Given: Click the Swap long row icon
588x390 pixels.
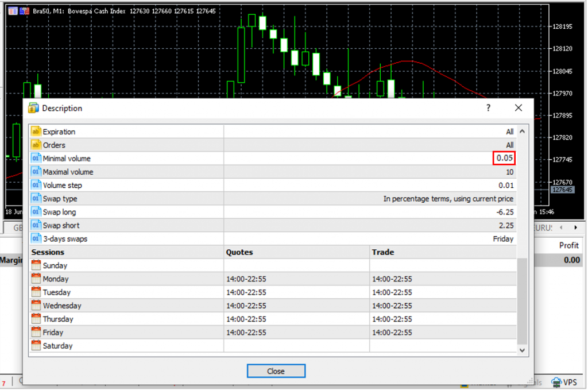Looking at the screenshot, I should (36, 212).
